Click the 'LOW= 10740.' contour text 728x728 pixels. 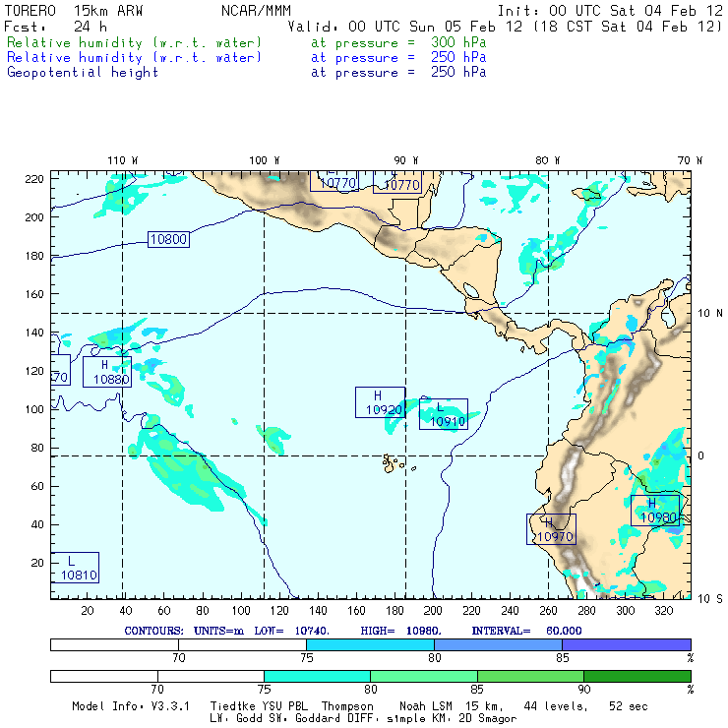292,631
